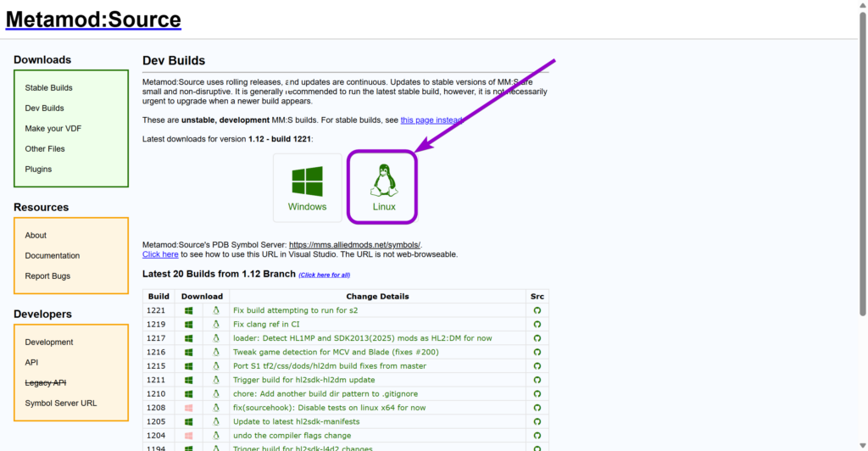Open change 'undo the compiler flags change'
This screenshot has height=451, width=868.
point(292,436)
